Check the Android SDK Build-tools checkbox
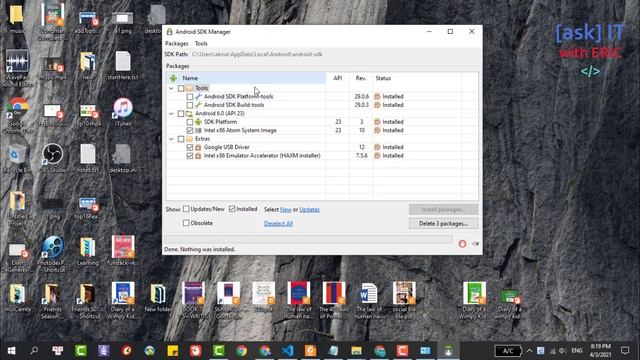This screenshot has height=360, width=640. point(190,105)
